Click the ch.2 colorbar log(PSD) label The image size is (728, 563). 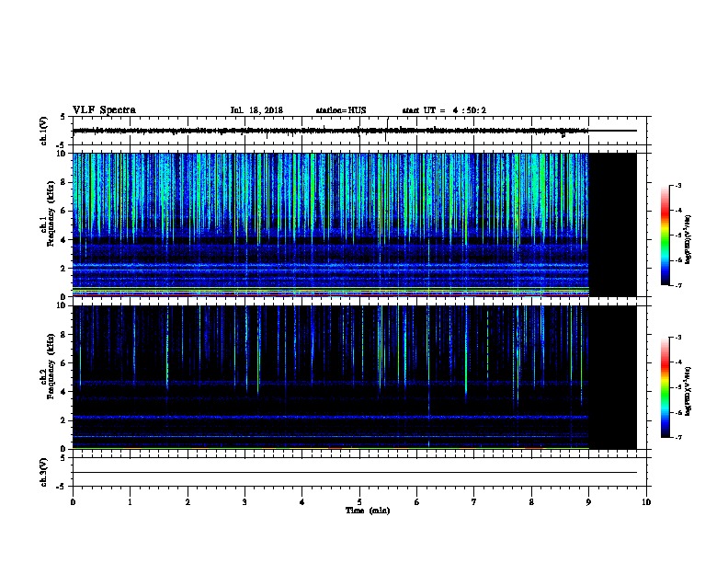point(688,392)
